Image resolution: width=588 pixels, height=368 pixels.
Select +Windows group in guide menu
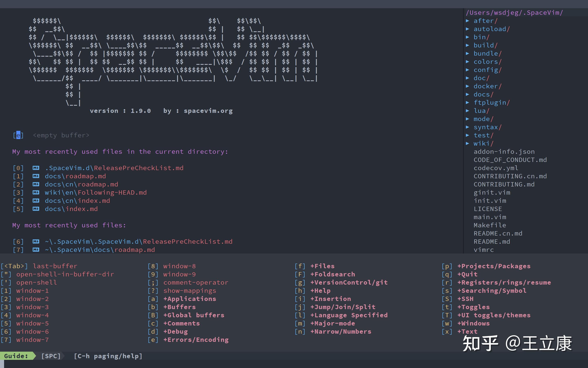(473, 323)
